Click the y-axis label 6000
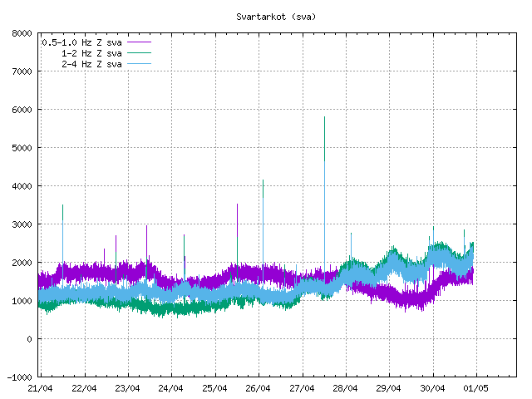532x399 pixels. pos(22,110)
